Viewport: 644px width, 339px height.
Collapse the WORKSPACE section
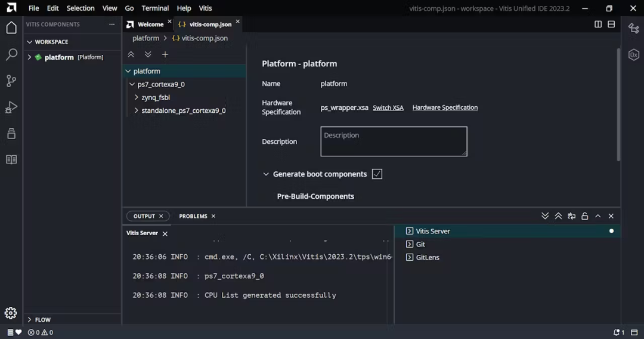point(30,42)
